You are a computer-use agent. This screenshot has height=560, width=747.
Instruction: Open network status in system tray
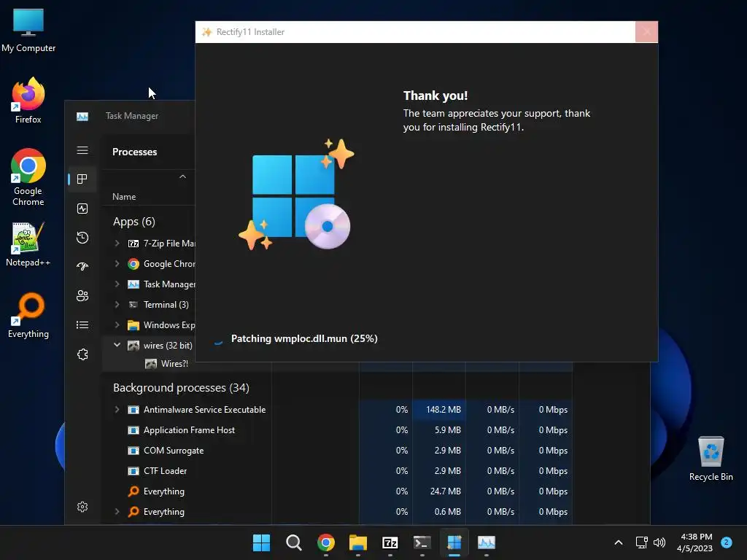pos(642,542)
